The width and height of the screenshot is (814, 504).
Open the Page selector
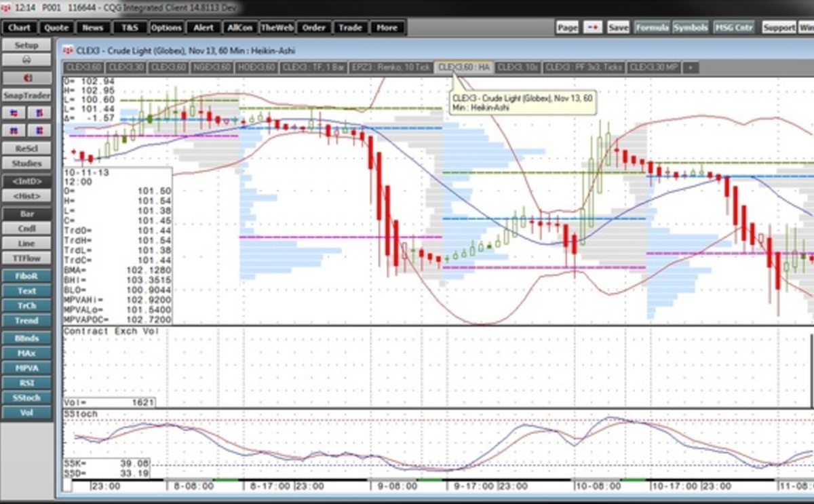tap(567, 28)
